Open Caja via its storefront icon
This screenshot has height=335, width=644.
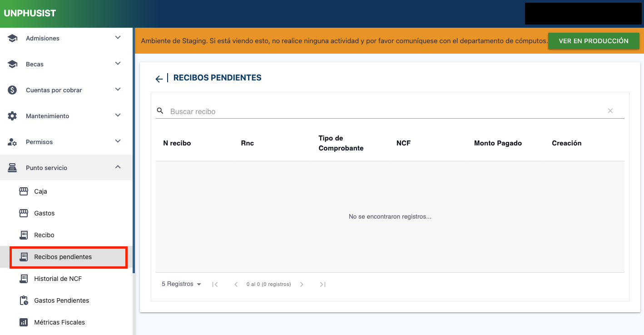(x=24, y=191)
